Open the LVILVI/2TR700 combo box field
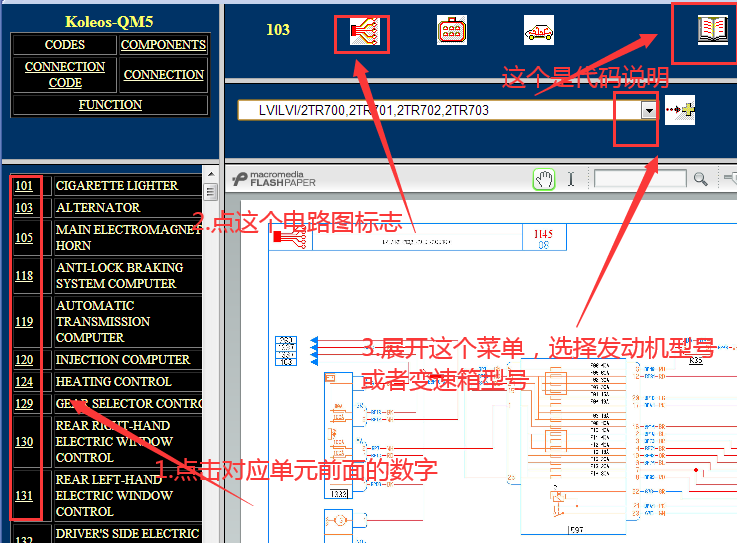Viewport: 737px width, 543px height. point(447,110)
